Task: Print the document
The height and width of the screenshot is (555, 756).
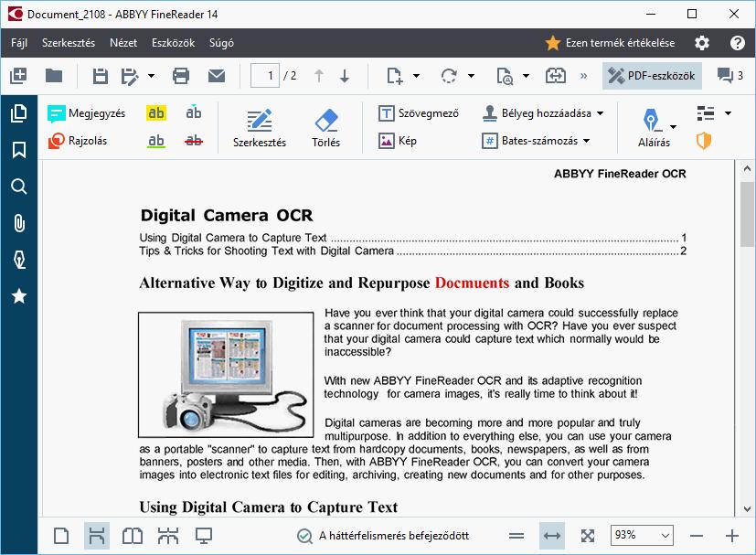Action: point(181,76)
